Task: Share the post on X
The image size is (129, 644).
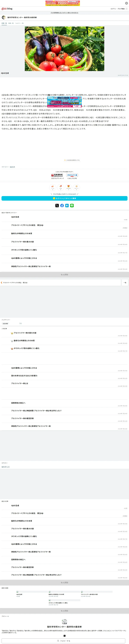Action: click(x=57, y=206)
